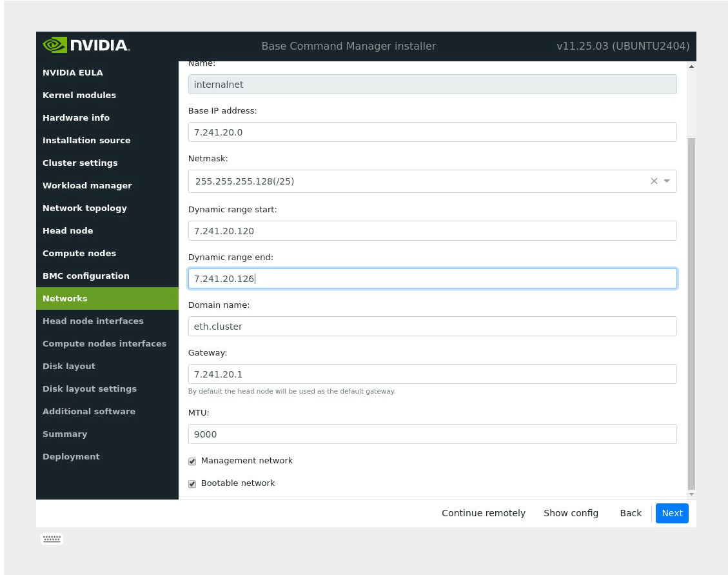
Task: Open Workload manager in sidebar
Action: pyautogui.click(x=87, y=185)
